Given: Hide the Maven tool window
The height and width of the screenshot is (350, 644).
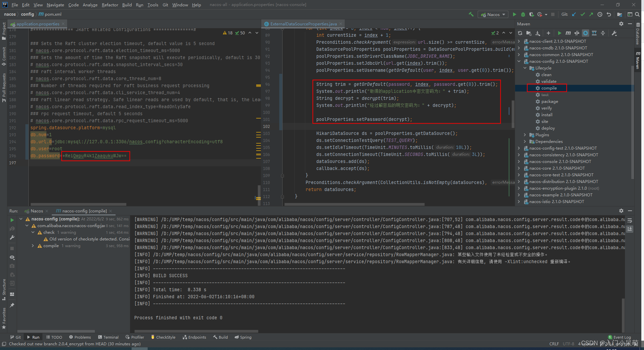Looking at the screenshot, I should 630,24.
